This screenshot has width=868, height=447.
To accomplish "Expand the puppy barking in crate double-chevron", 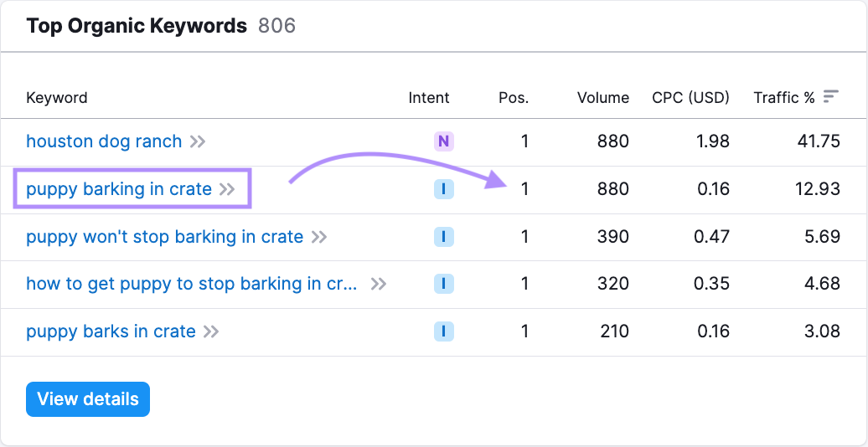I will 227,189.
